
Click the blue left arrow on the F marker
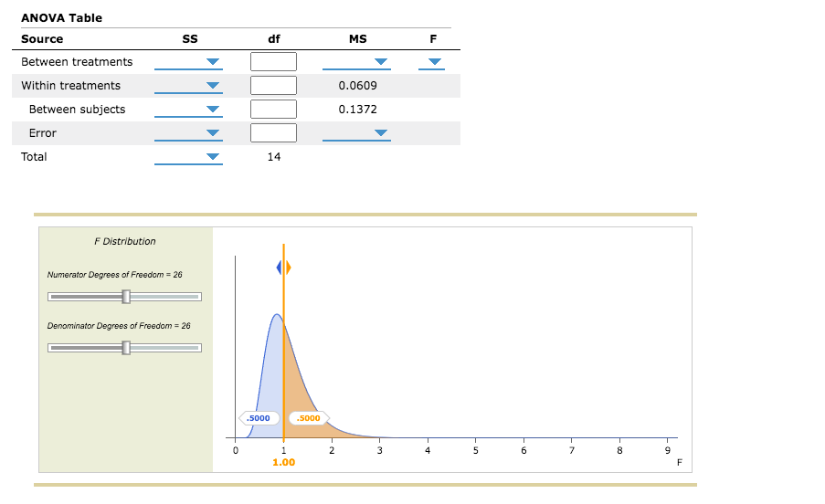[x=279, y=268]
